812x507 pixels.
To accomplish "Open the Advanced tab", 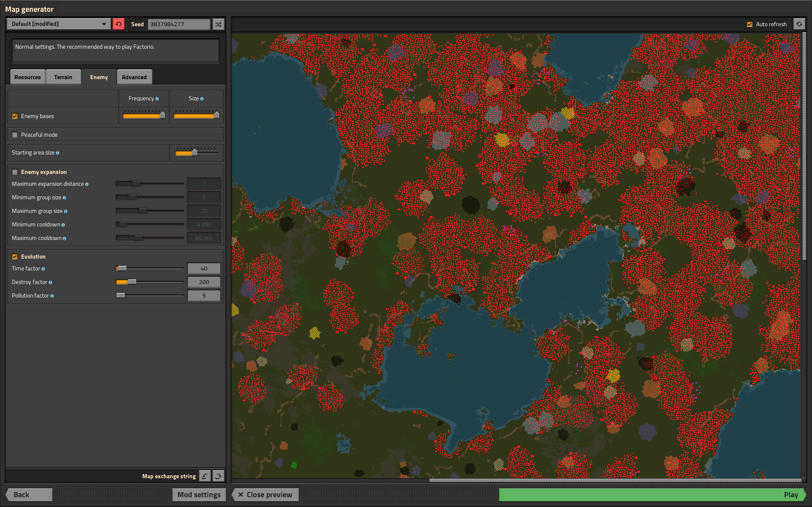I will pyautogui.click(x=134, y=77).
